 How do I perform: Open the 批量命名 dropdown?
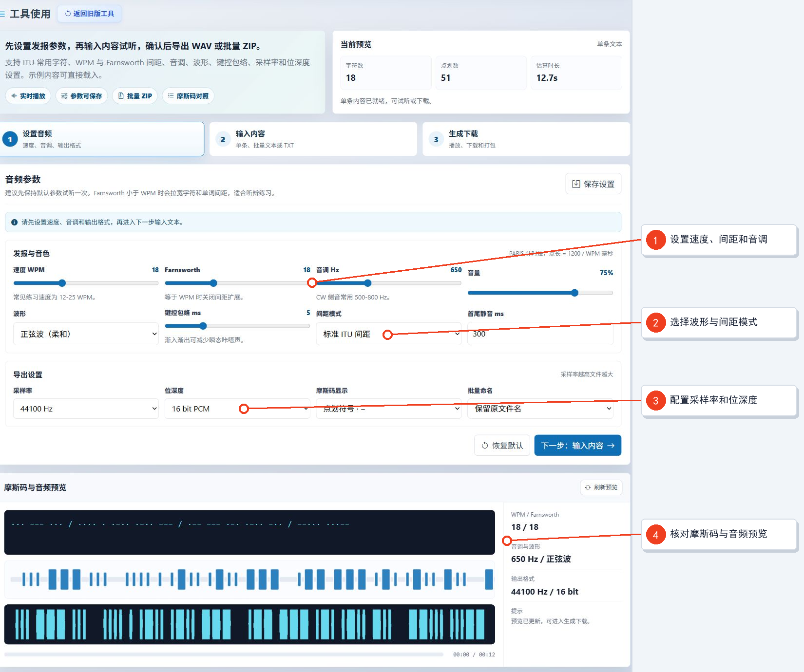(540, 409)
